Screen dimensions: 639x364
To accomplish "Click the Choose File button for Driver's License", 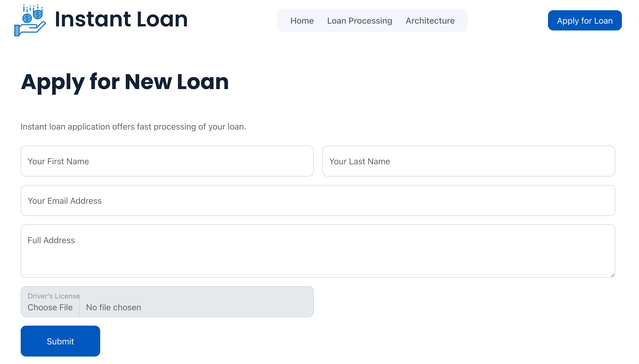I will click(50, 307).
